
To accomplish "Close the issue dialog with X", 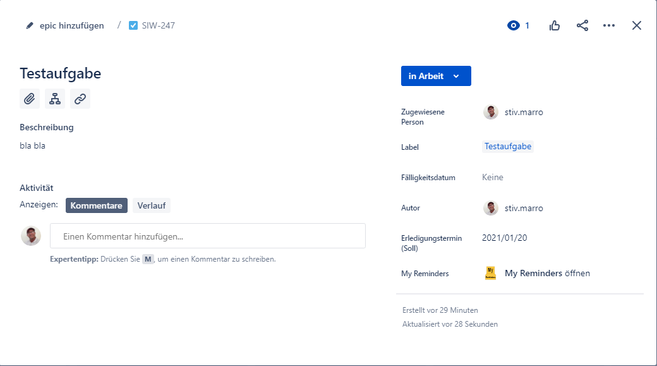I will tap(636, 26).
